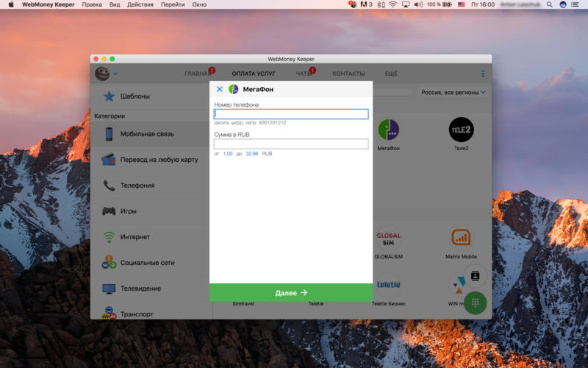
Task: Click the МегаФон logo in dialog header
Action: coord(233,89)
